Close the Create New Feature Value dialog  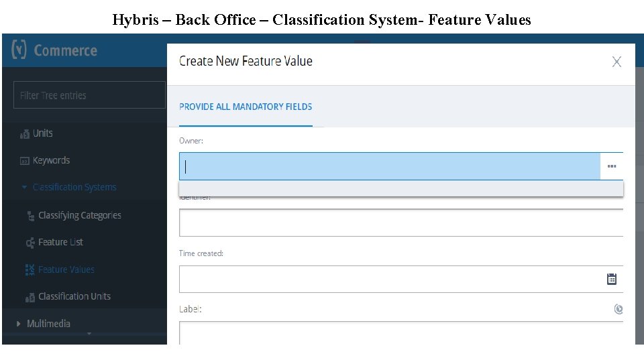(x=616, y=62)
